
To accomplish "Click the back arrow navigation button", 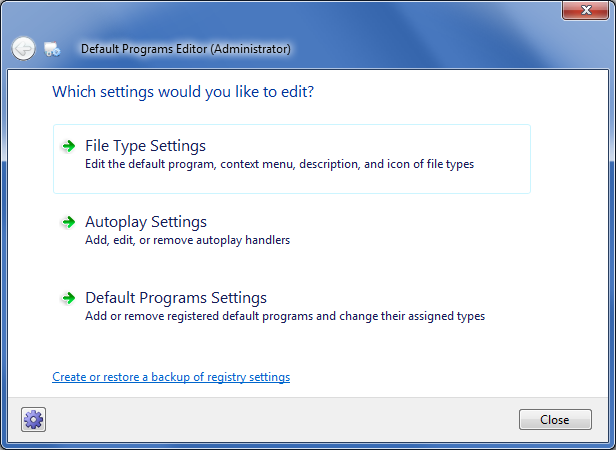I will tap(24, 48).
